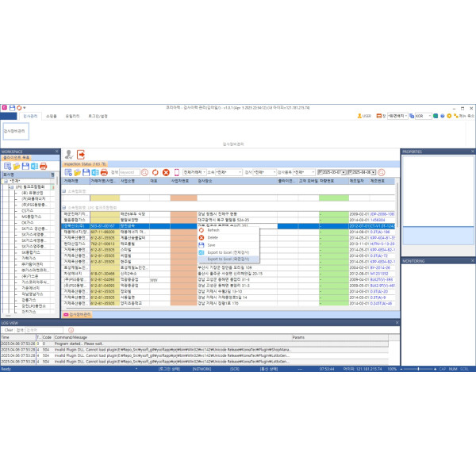Click the open folder icon in inspection toolbar

pos(80,172)
